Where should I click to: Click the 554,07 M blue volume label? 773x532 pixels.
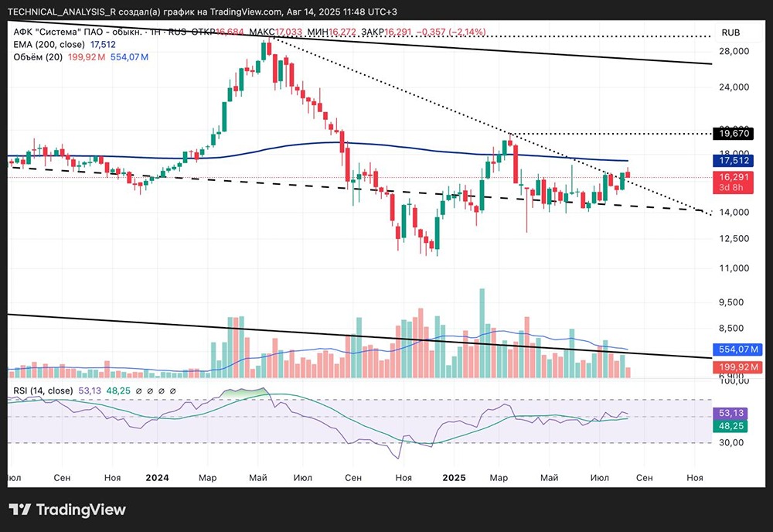click(x=738, y=350)
